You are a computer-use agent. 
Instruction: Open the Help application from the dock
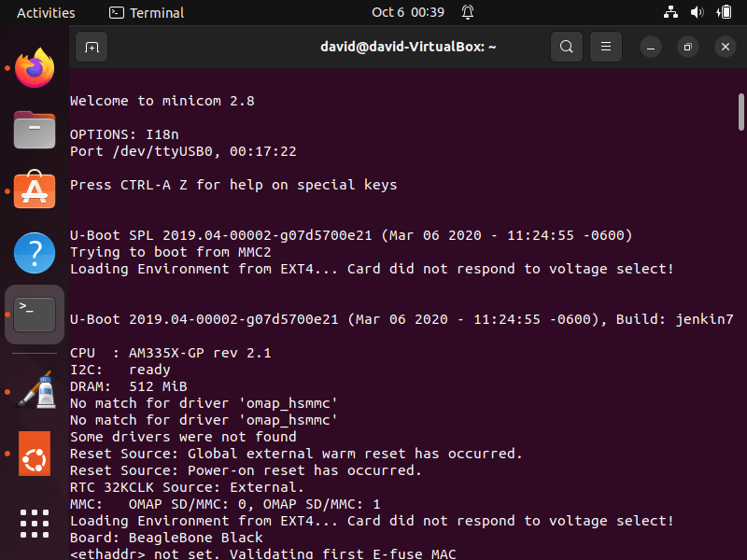pos(35,252)
